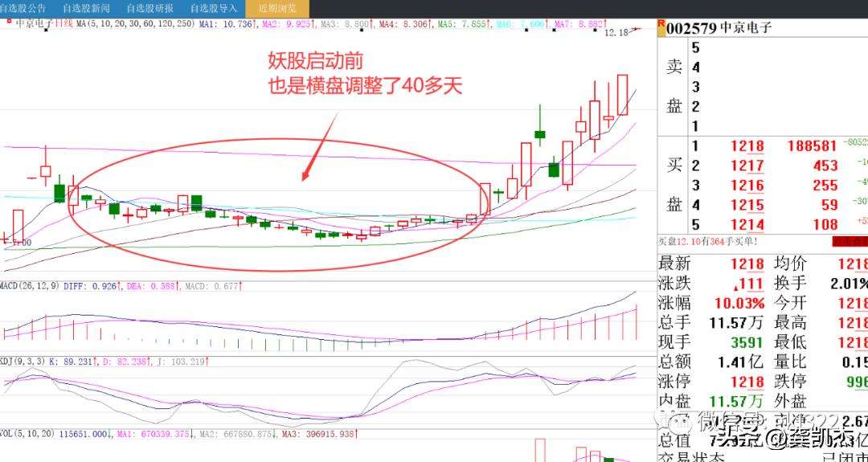The height and width of the screenshot is (462, 868).
Task: Click the stock name 中京电子 in the quote panel
Action: 745,28
